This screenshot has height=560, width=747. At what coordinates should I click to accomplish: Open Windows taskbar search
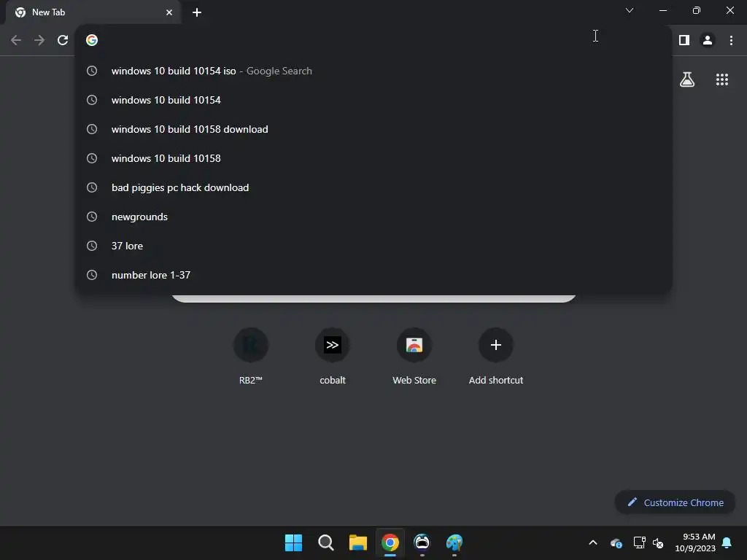click(326, 542)
